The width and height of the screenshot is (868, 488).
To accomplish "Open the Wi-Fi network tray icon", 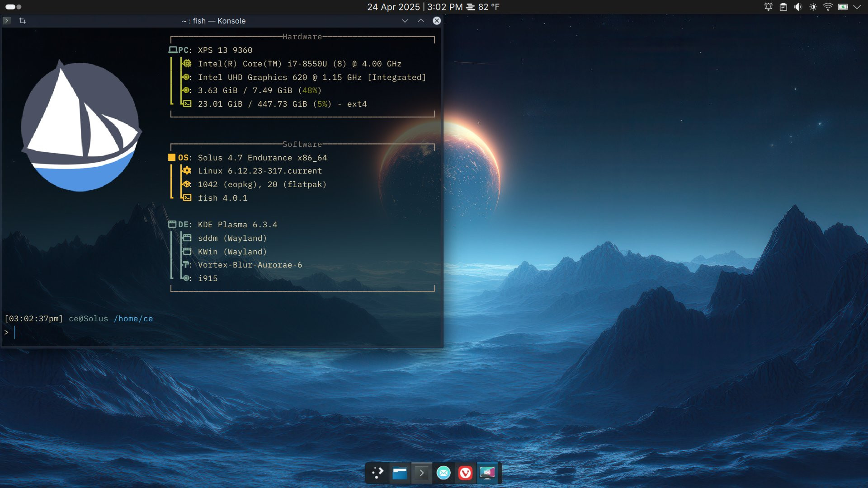I will pyautogui.click(x=828, y=7).
